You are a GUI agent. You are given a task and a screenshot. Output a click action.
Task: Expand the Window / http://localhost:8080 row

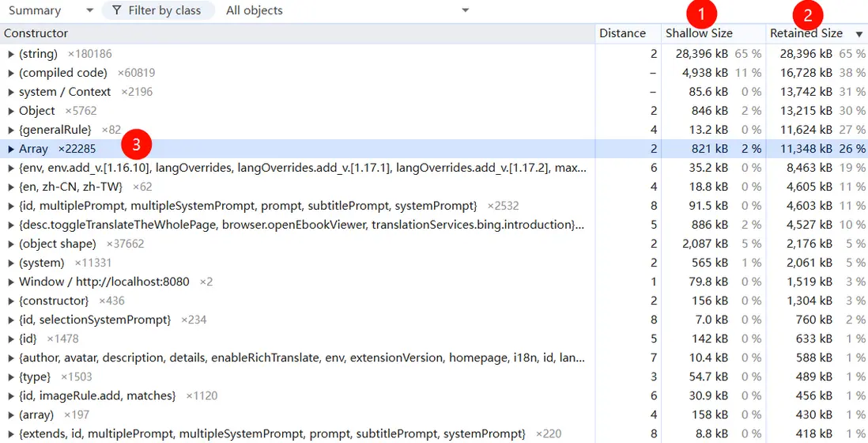point(10,282)
